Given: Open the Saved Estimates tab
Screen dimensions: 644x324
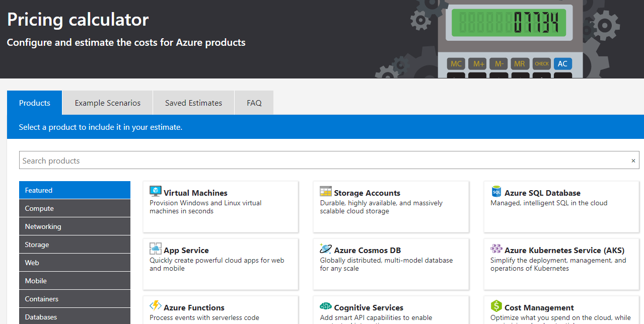Looking at the screenshot, I should (x=193, y=103).
